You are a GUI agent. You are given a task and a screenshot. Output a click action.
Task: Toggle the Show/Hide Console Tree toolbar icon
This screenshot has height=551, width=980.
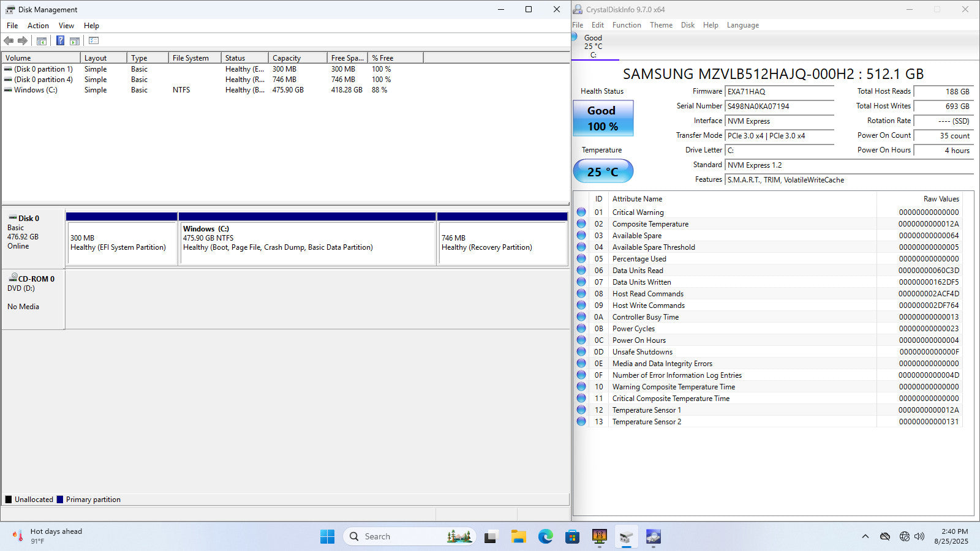tap(42, 41)
